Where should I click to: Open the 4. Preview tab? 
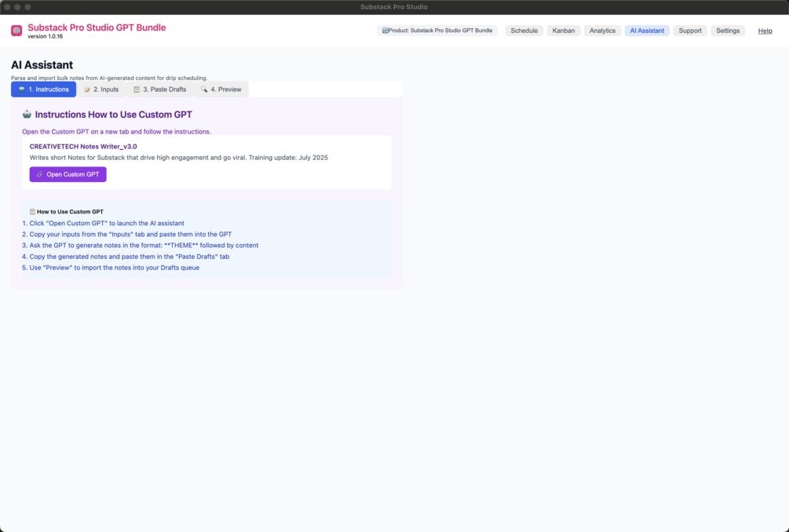pyautogui.click(x=221, y=89)
